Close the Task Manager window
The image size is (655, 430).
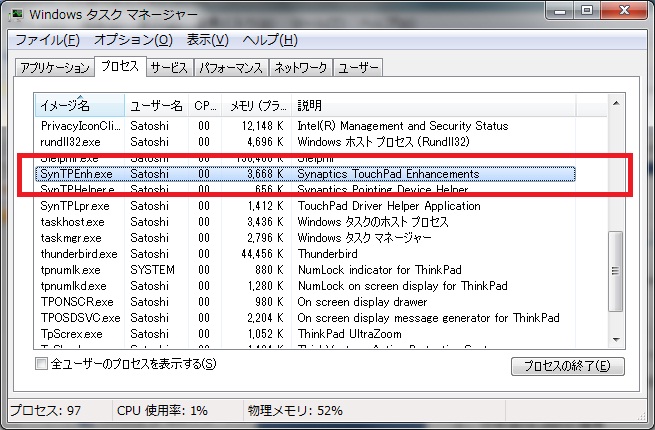(625, 11)
